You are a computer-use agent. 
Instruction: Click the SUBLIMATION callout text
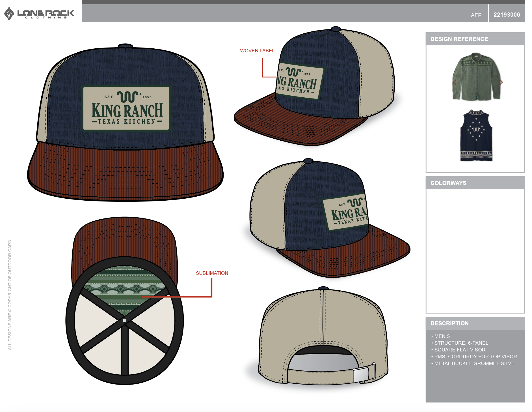click(x=212, y=273)
